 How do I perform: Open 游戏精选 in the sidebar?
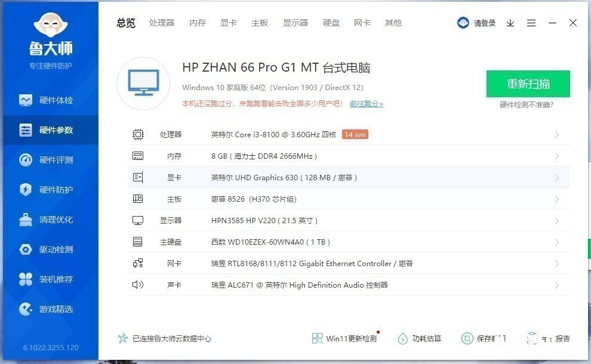56,309
